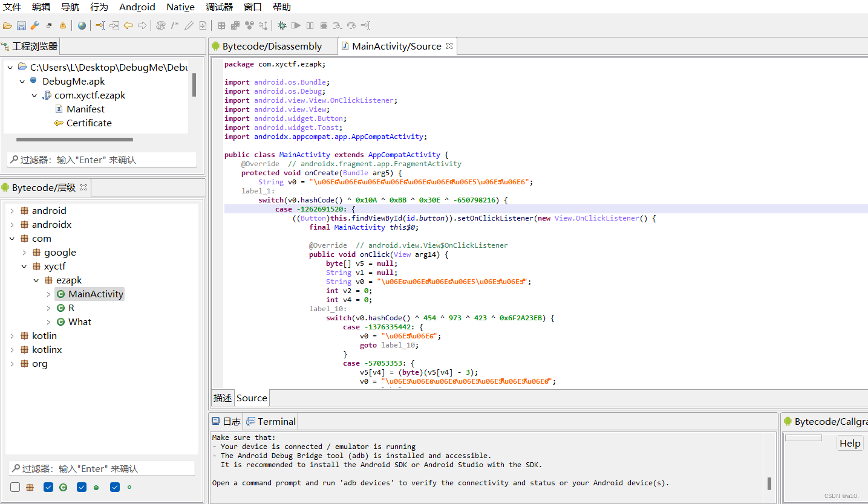
Task: Collapse the com.xyctf.ezapk package node
Action: tap(34, 95)
